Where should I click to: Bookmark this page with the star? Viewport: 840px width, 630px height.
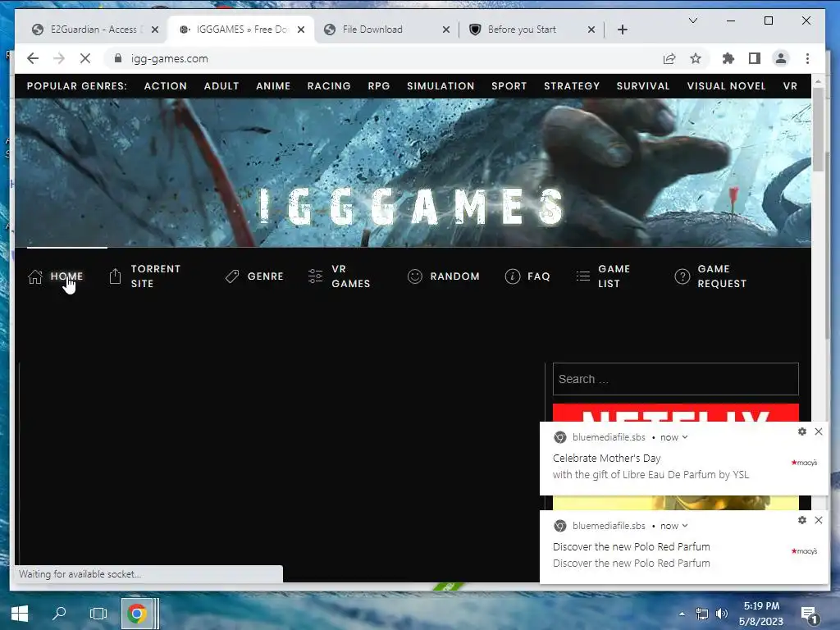point(696,58)
